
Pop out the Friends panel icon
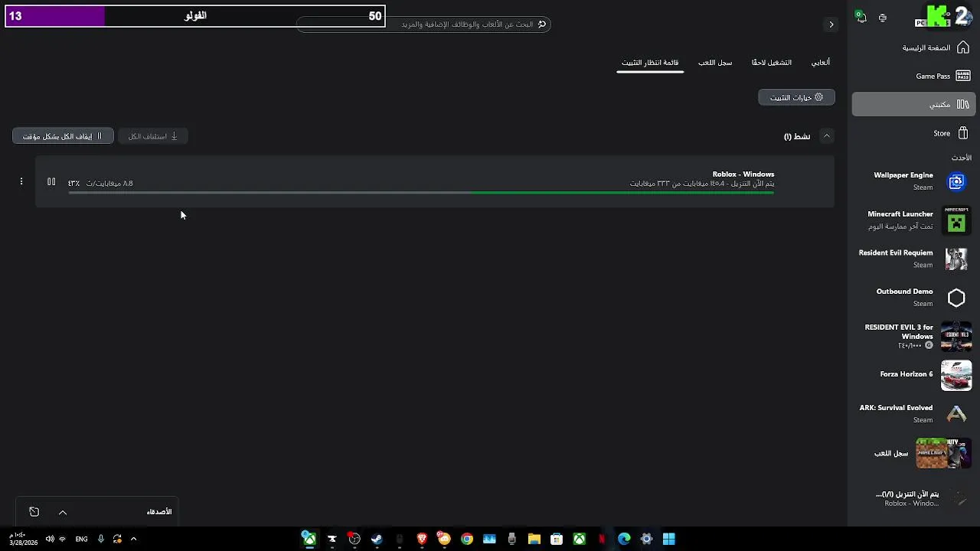pyautogui.click(x=34, y=512)
